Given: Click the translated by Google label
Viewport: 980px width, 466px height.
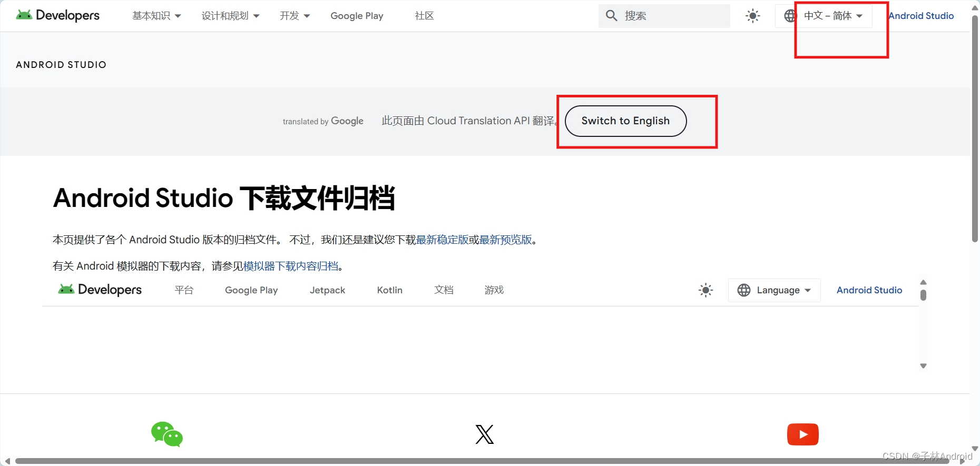Looking at the screenshot, I should (323, 121).
